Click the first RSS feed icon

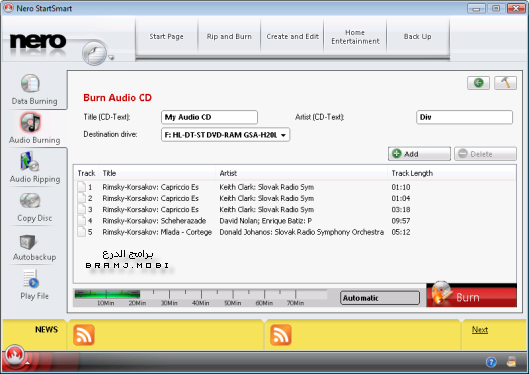pos(84,335)
